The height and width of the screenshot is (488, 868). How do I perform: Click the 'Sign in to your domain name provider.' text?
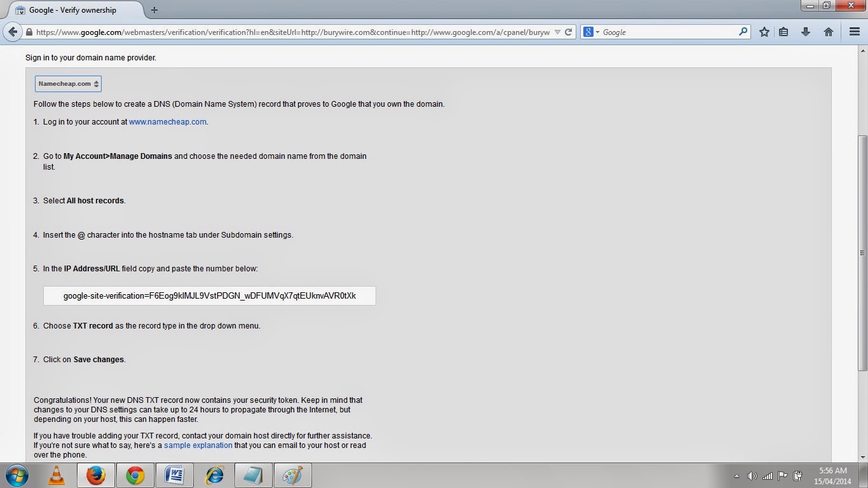point(91,58)
